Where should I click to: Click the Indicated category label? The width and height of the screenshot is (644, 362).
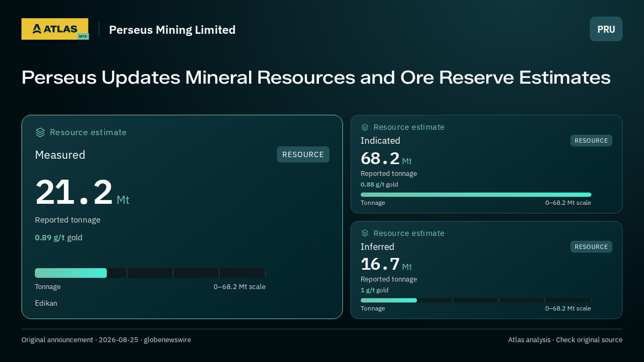click(380, 141)
